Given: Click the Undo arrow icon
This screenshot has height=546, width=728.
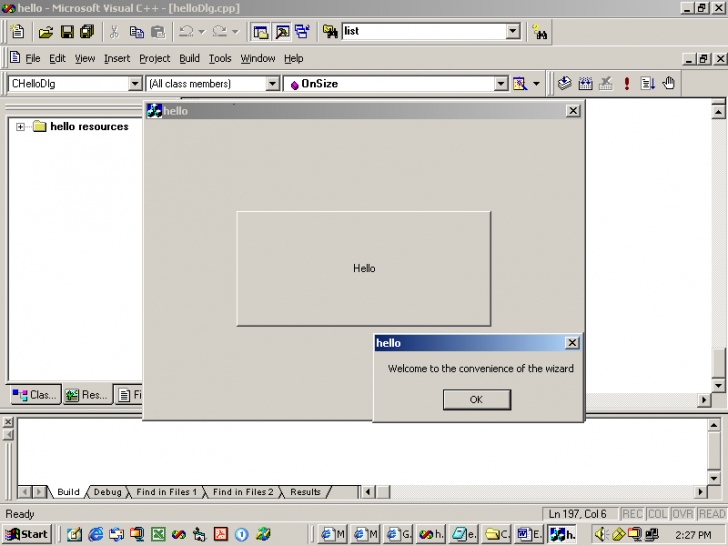Looking at the screenshot, I should 187,32.
